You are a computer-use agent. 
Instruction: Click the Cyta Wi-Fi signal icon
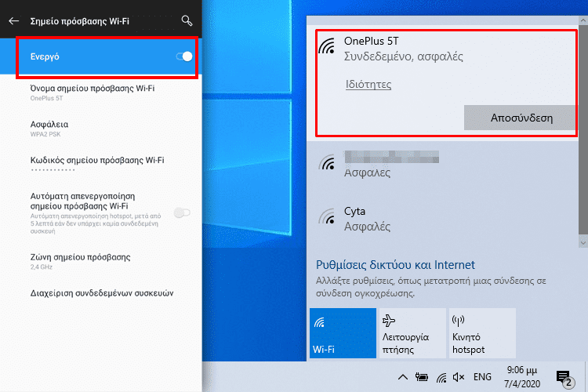327,216
